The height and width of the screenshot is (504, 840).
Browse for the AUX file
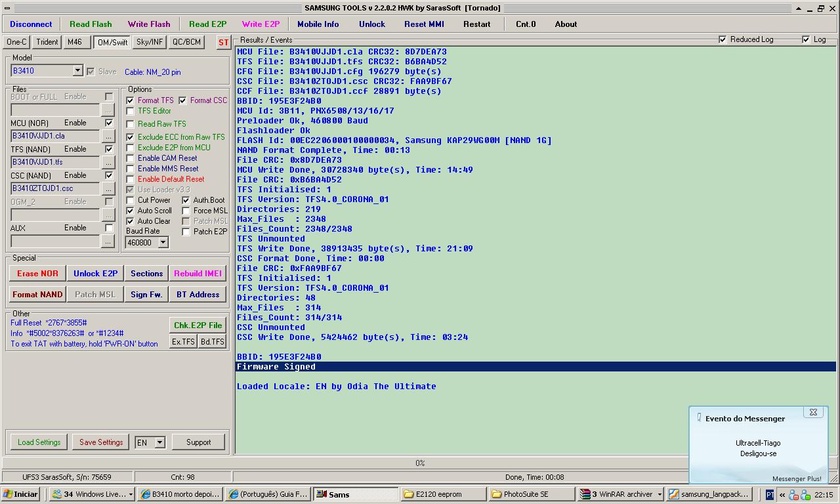tap(108, 241)
